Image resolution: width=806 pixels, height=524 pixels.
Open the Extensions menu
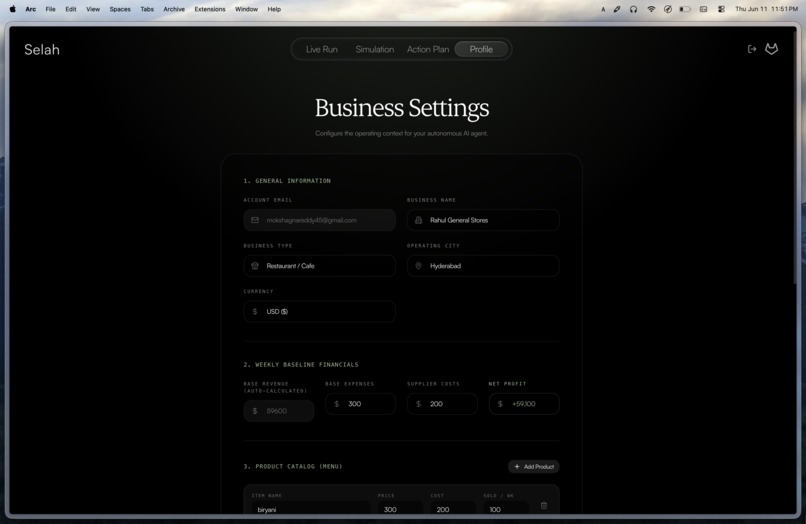pos(210,9)
